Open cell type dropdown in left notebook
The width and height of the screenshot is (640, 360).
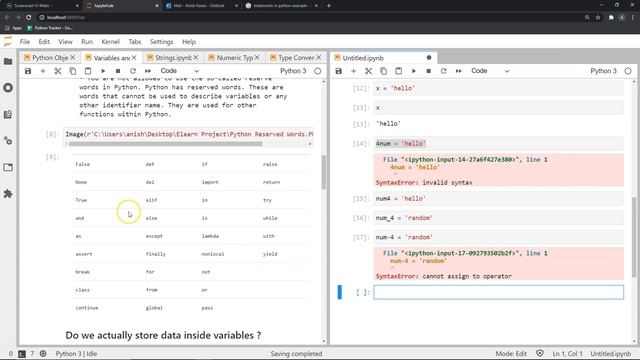click(180, 71)
